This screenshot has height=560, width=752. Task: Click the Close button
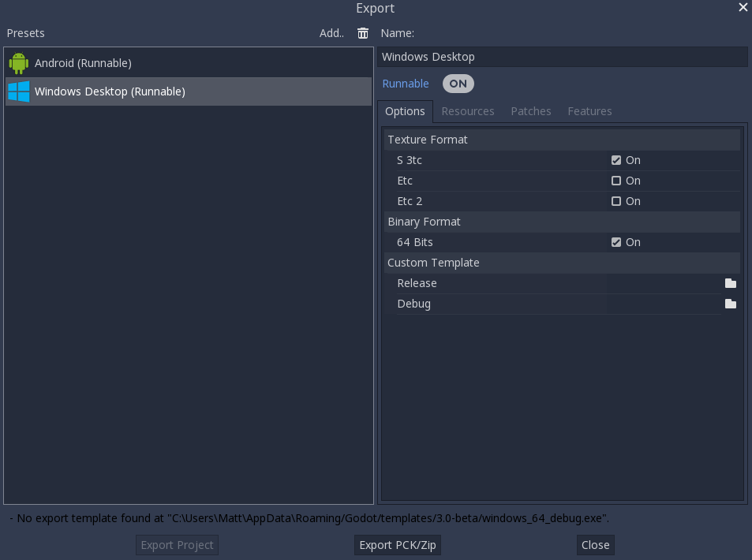595,545
